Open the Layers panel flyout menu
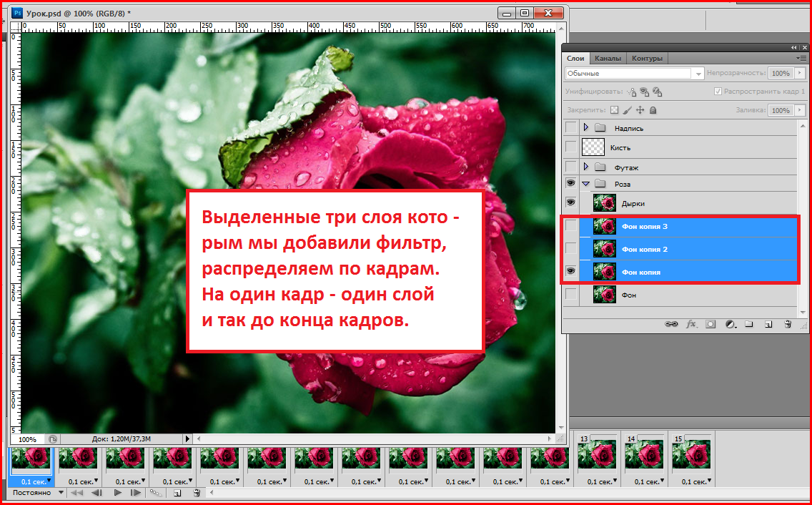This screenshot has height=505, width=812. pos(802,59)
